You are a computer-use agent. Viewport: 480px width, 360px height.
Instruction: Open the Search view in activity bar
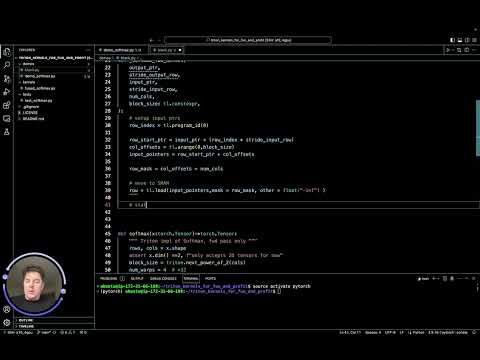tap(7, 65)
